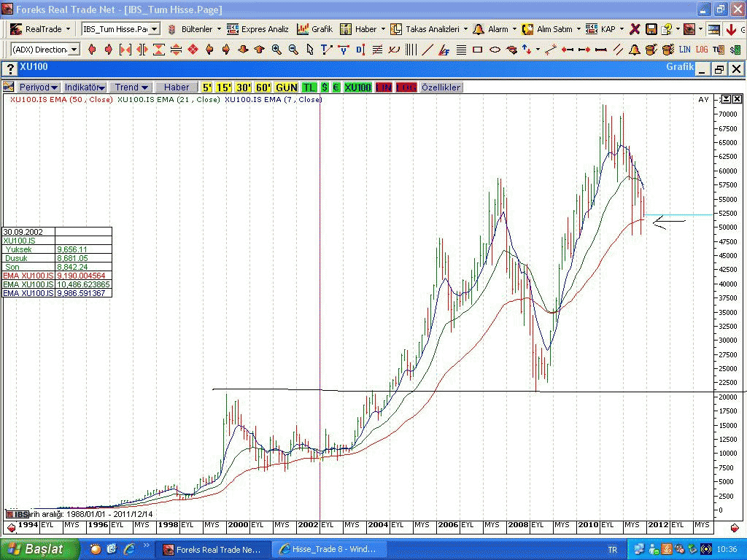Viewport: 747px width, 560px height.
Task: Toggle the 60' minute period
Action: [263, 87]
